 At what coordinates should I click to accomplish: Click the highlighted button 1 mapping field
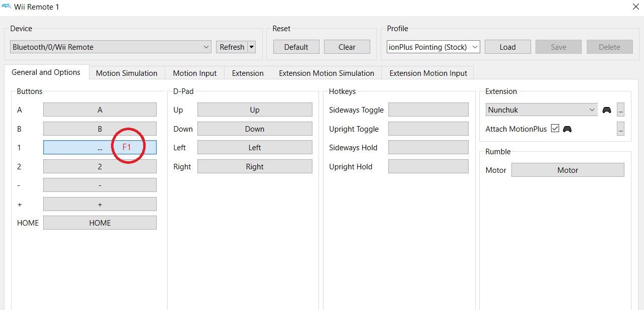(100, 147)
